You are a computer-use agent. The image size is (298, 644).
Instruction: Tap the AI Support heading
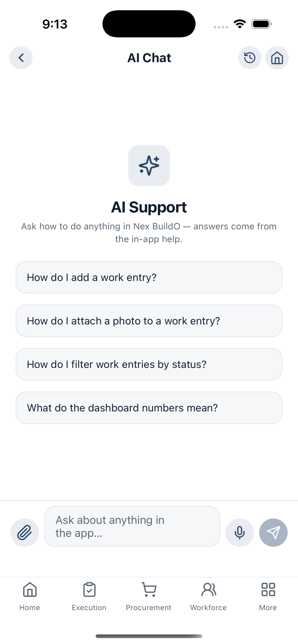point(149,207)
